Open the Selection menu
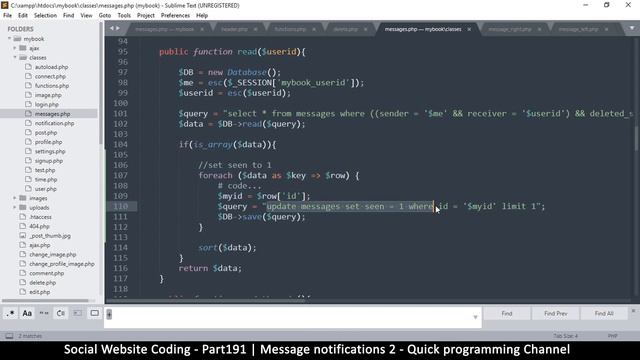Viewport: 640px width, 360px height. coord(45,16)
